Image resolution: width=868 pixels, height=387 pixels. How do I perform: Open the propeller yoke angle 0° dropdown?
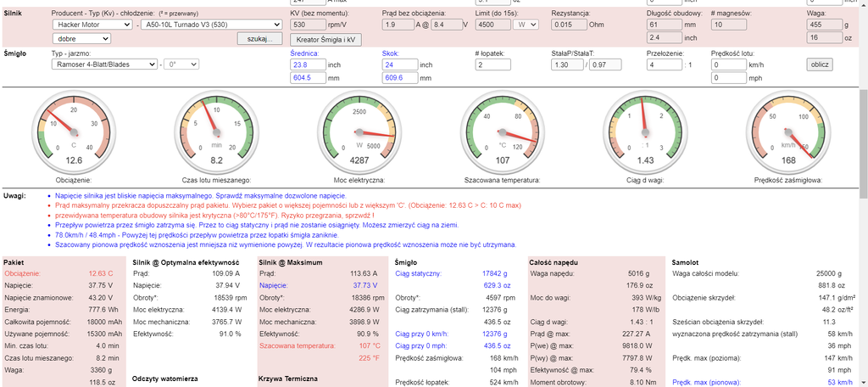click(181, 64)
